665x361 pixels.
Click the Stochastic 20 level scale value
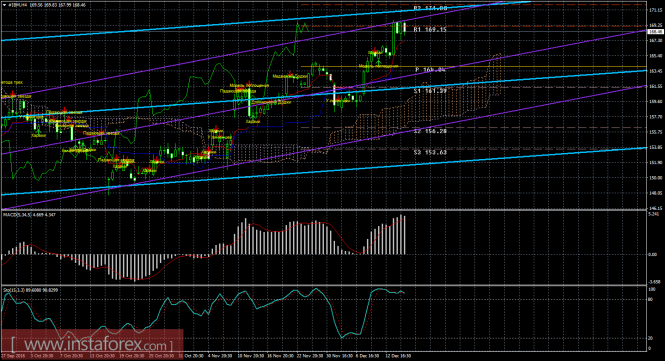pos(651,338)
